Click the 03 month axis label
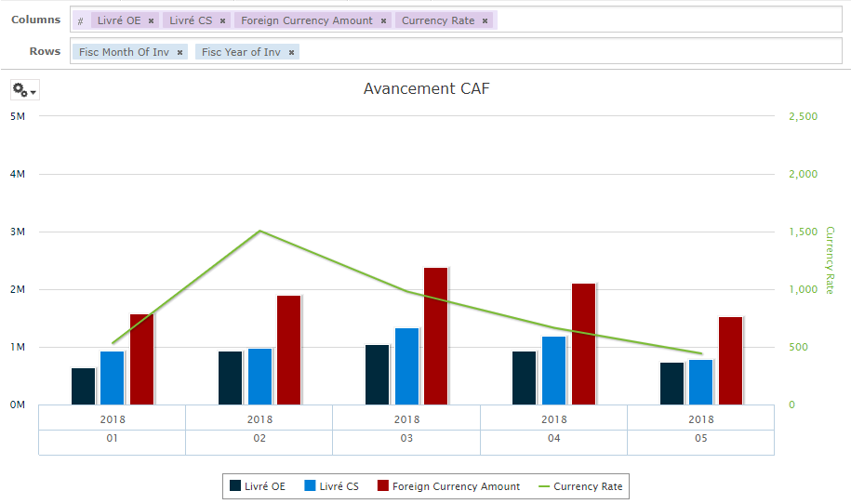Viewport: 851px width, 504px height. [406, 438]
